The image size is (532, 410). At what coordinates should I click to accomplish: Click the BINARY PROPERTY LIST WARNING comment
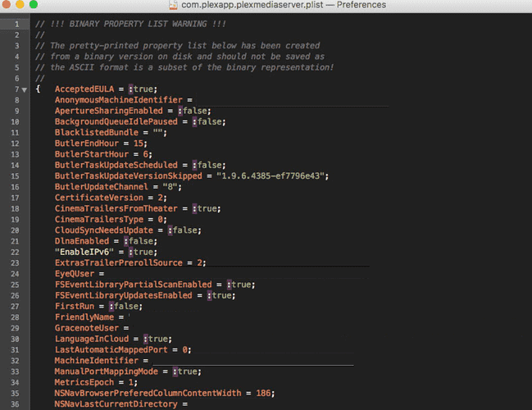pyautogui.click(x=130, y=24)
